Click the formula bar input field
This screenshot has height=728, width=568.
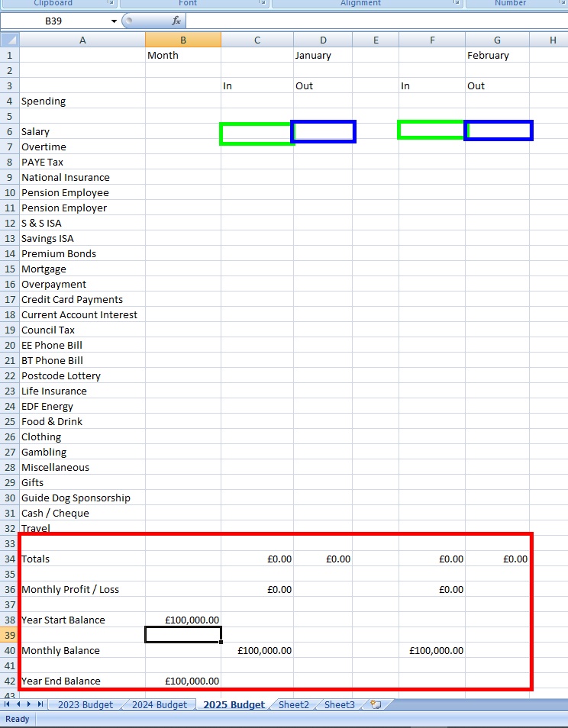(x=374, y=21)
